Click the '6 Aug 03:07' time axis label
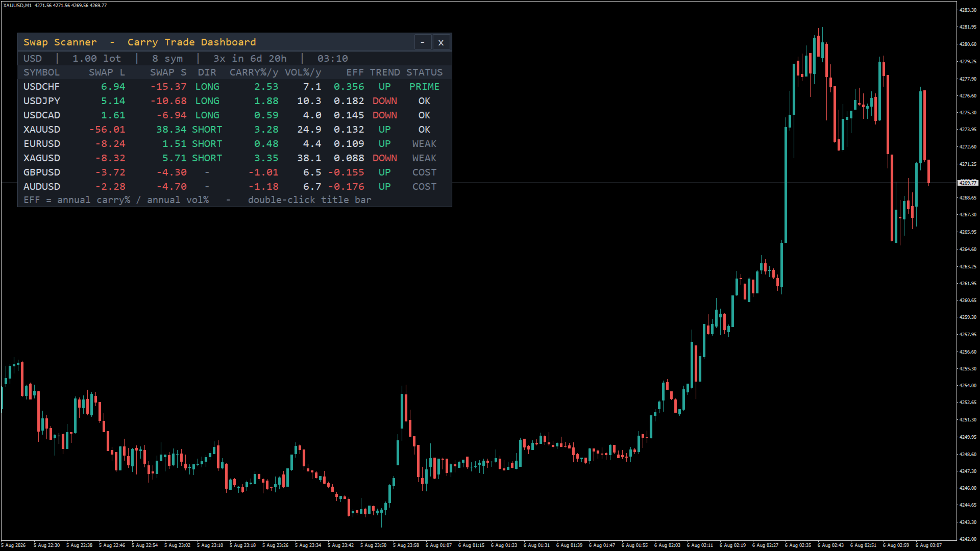 coord(928,545)
